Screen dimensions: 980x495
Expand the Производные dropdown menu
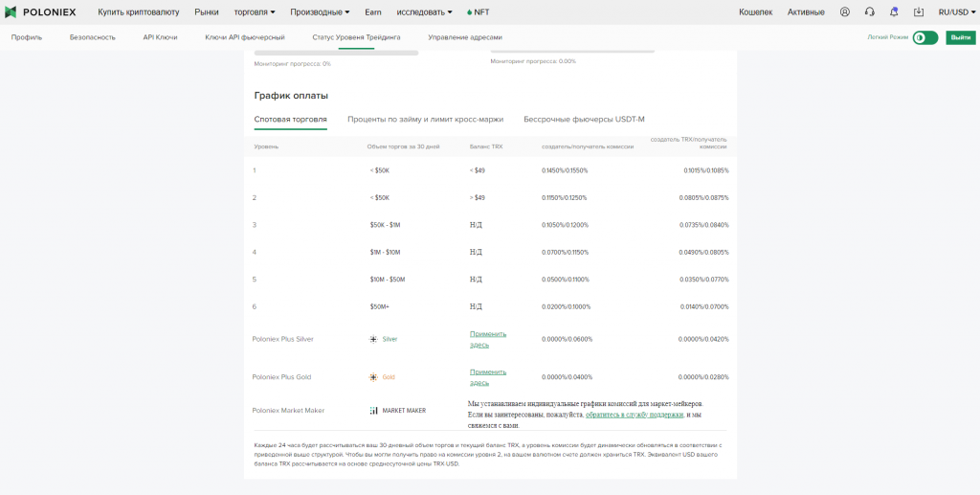point(321,12)
